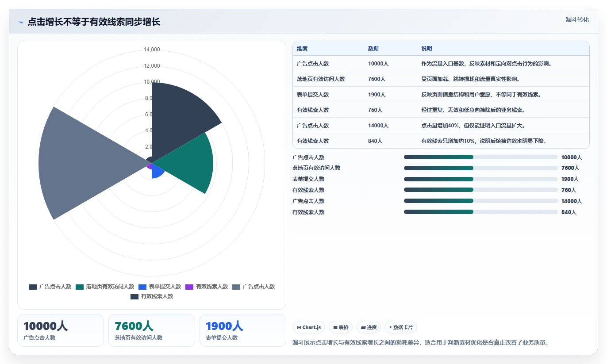Click the progress bar for 14000人
Screen dimensions: 607x364
click(x=481, y=201)
